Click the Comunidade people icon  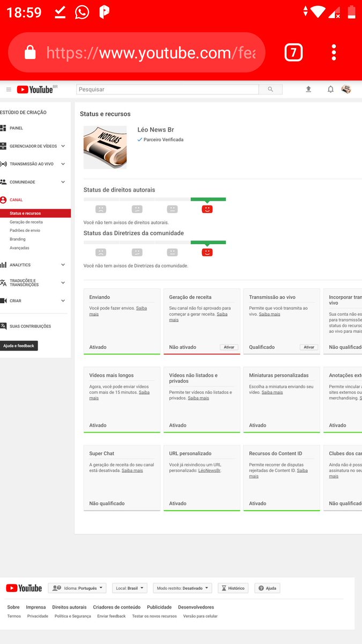[x=3, y=182]
